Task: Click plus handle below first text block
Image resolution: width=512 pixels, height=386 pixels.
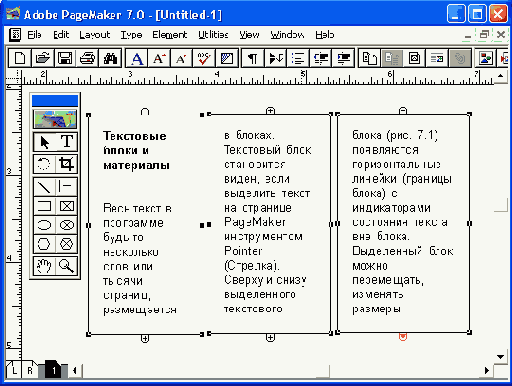Action: [145, 339]
